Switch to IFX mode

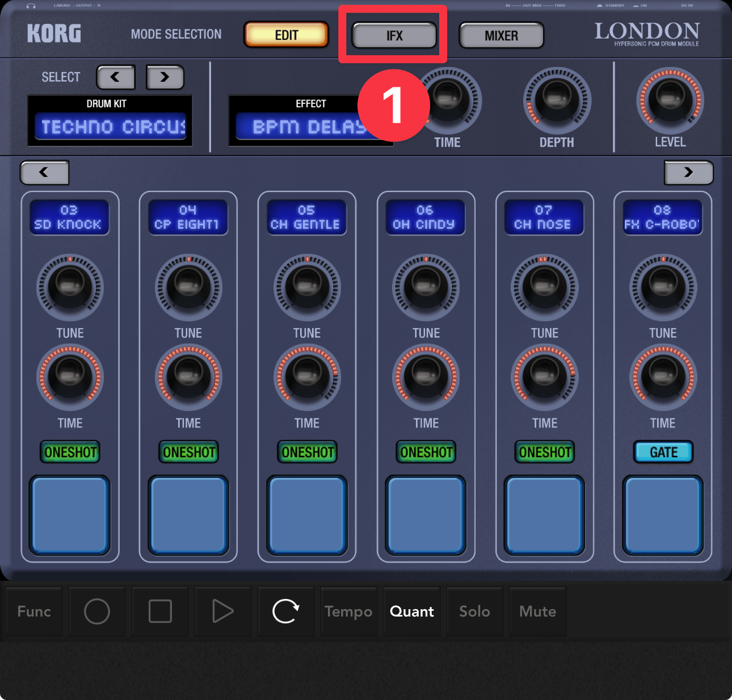point(394,36)
